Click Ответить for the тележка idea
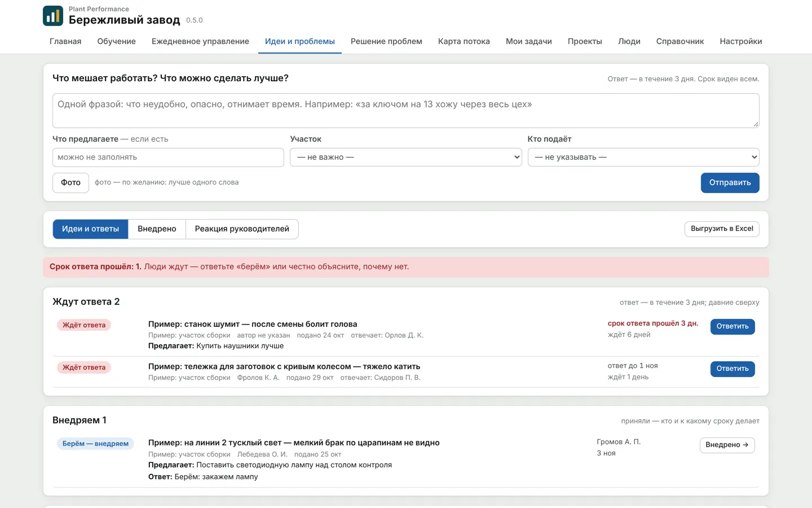The width and height of the screenshot is (812, 508). point(732,369)
